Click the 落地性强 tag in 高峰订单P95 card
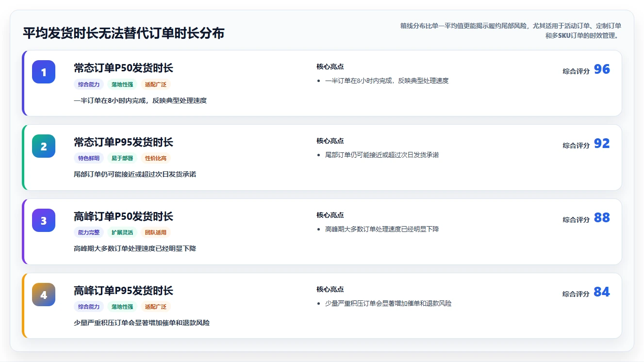 tap(122, 307)
